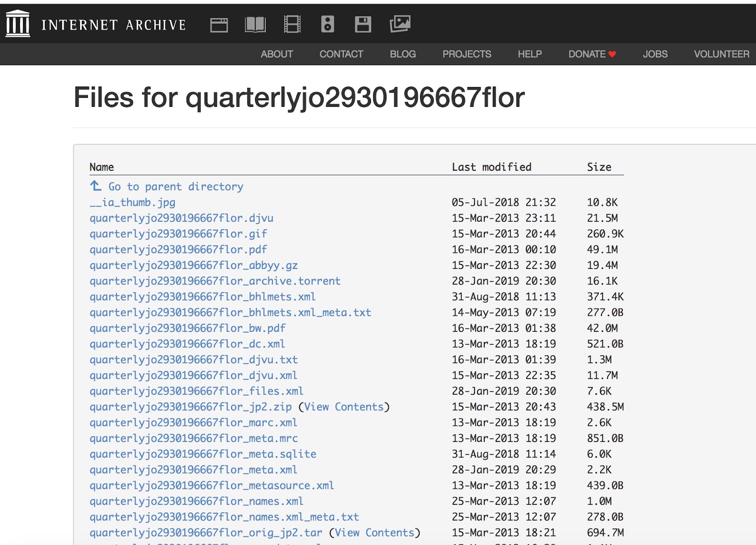Open quarterlyjo2930196667flor_meta.mrc
This screenshot has width=756, height=545.
click(194, 438)
